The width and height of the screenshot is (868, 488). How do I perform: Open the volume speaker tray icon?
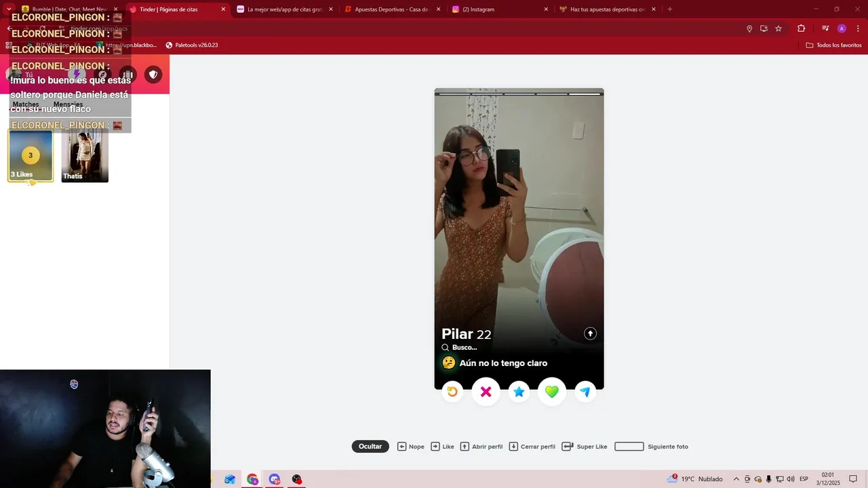click(791, 479)
